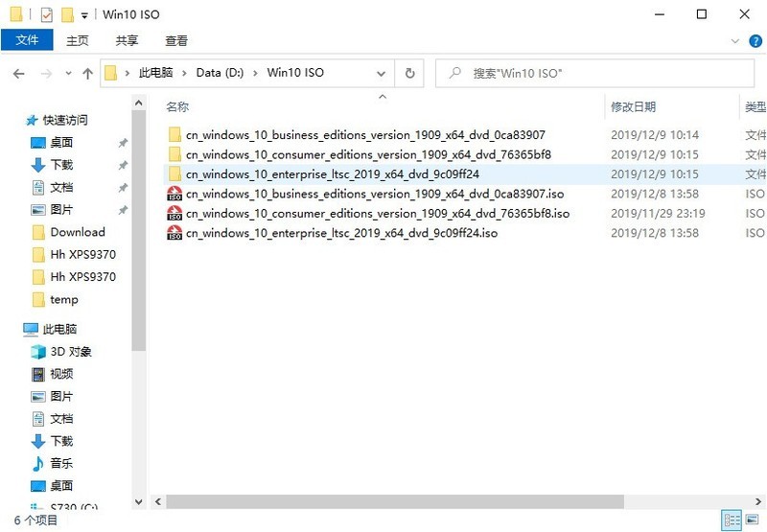Image resolution: width=767 pixels, height=532 pixels.
Task: Click Win10 ISO breadcrumb in address bar
Action: tap(295, 73)
